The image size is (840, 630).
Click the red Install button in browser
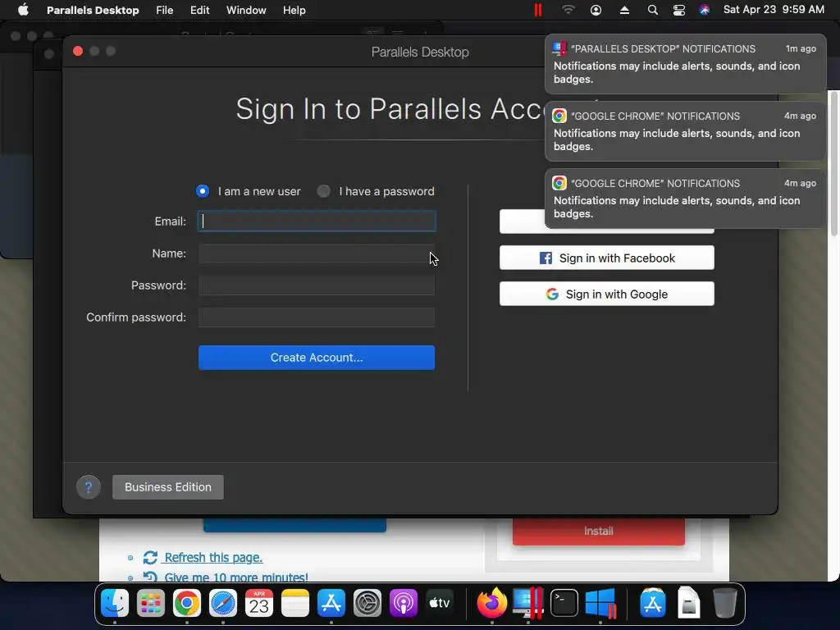pyautogui.click(x=598, y=531)
